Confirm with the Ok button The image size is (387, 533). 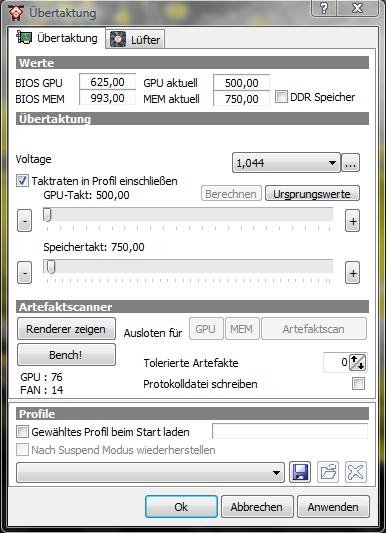click(181, 506)
